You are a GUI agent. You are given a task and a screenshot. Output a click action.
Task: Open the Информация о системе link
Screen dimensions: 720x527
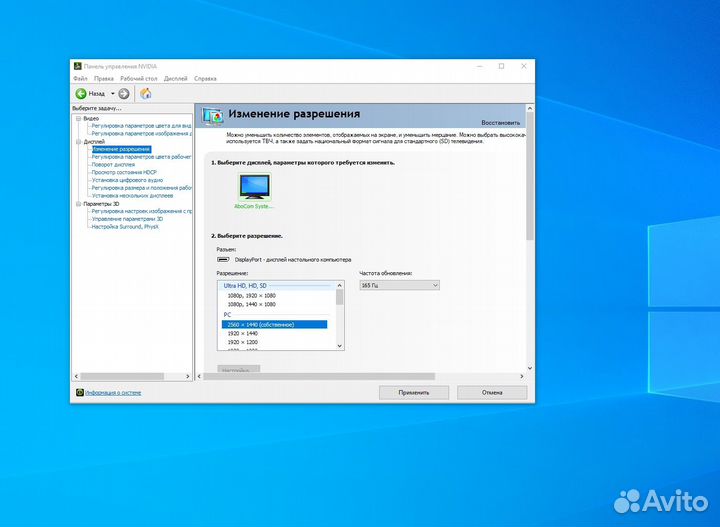(113, 393)
